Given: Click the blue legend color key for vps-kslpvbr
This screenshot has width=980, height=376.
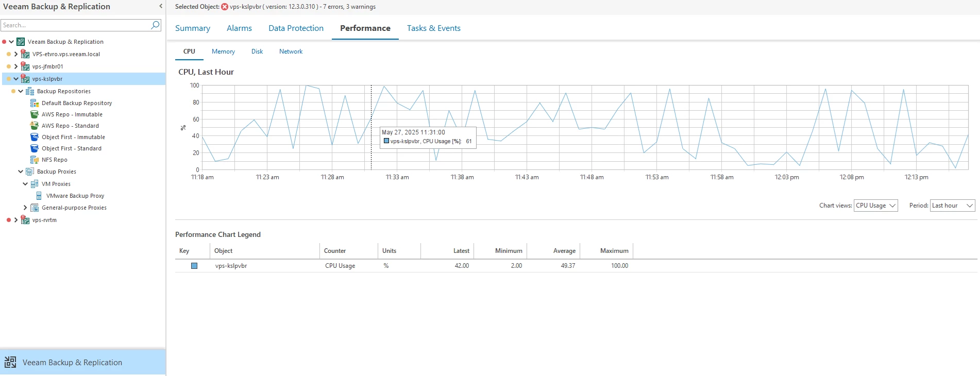Looking at the screenshot, I should (x=194, y=266).
